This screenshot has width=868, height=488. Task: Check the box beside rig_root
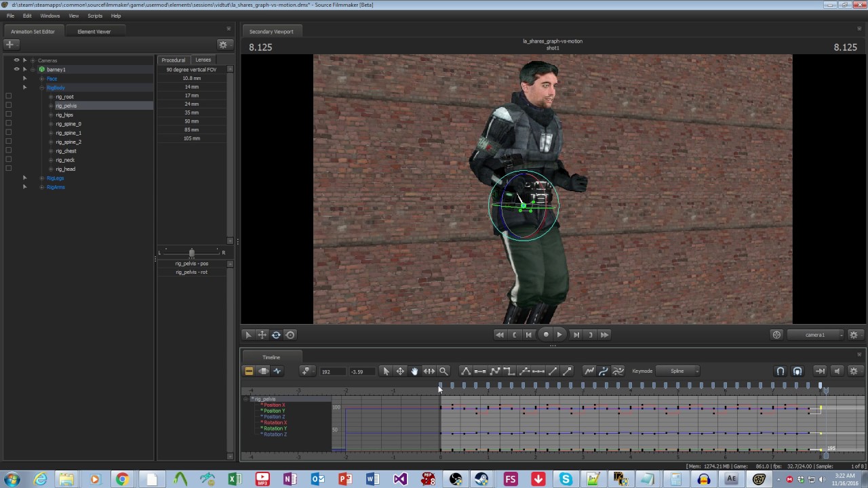[x=8, y=96]
